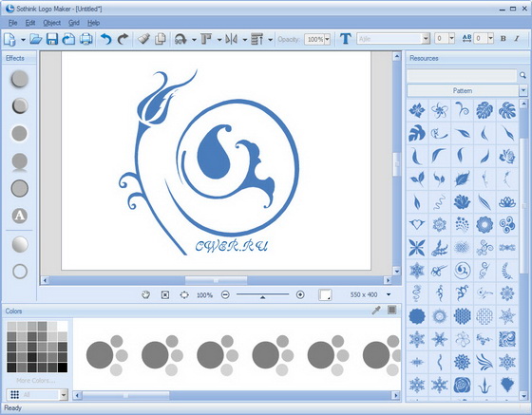The height and width of the screenshot is (415, 532).
Task: Toggle Bold text formatting
Action: click(x=503, y=39)
